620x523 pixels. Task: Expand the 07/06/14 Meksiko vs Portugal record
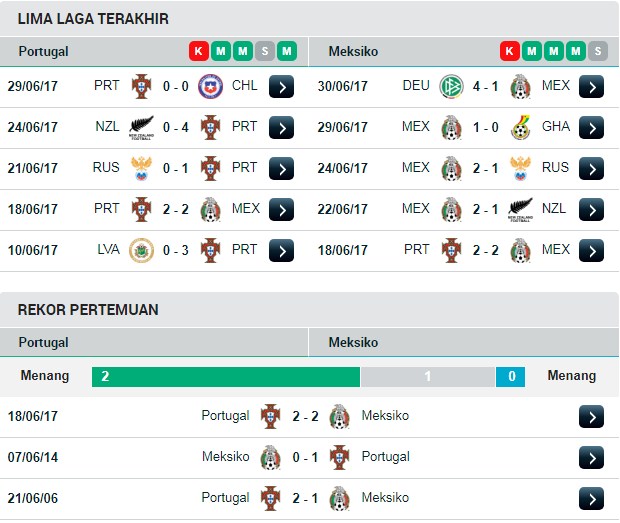591,458
